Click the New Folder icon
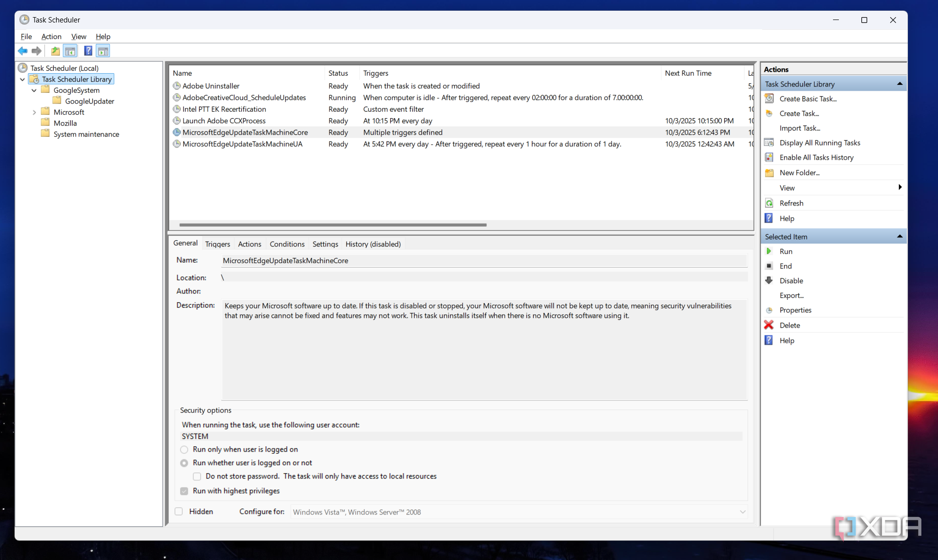Image resolution: width=938 pixels, height=560 pixels. pyautogui.click(x=769, y=172)
